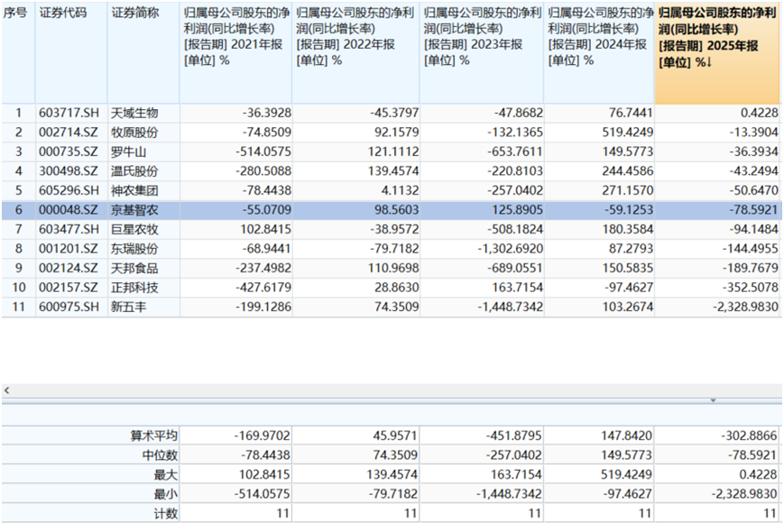Viewport: 784px width, 532px height.
Task: Click the 最小 summary row label
Action: pos(165,494)
